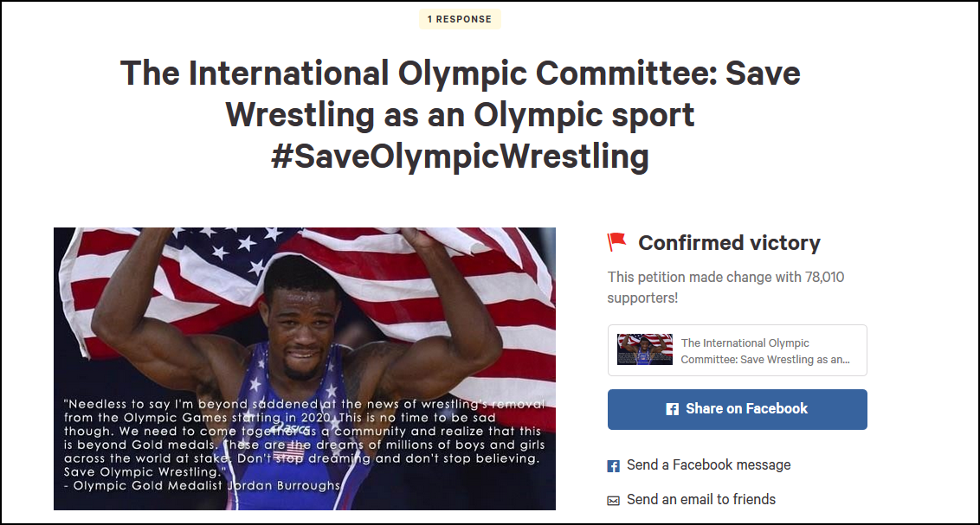Screen dimensions: 980x525
Task: Click 'Save Wrestling as an Olympic sport' title line
Action: click(460, 116)
